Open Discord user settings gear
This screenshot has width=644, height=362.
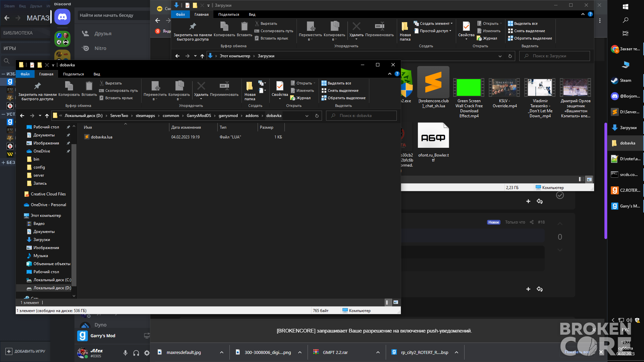click(147, 353)
